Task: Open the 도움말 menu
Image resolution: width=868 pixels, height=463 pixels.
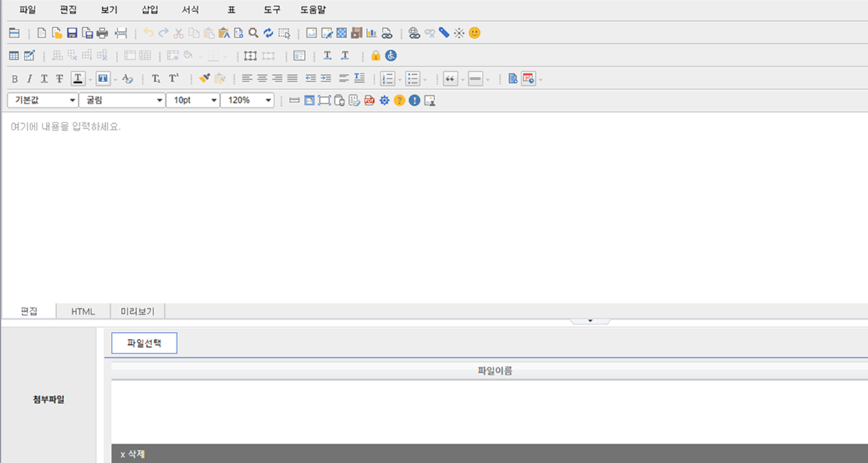Action: [313, 10]
